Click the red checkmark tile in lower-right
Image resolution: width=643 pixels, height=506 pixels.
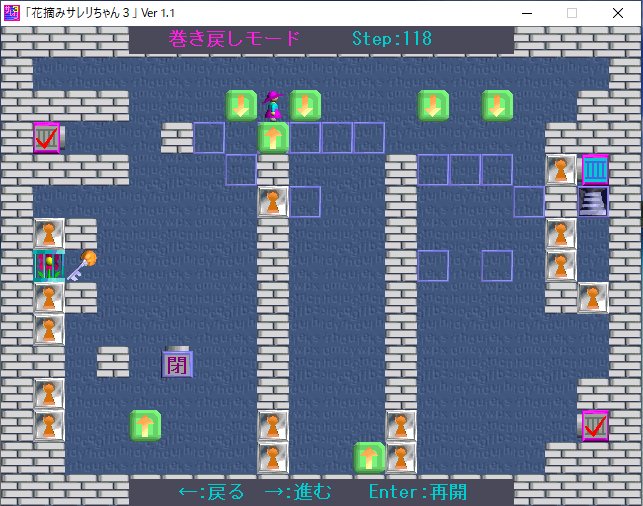point(595,425)
